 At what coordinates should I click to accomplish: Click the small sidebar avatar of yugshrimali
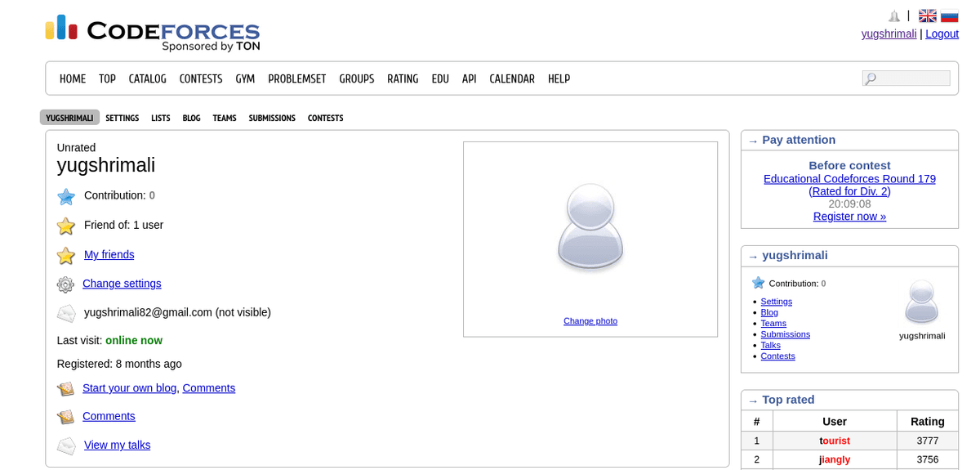click(x=922, y=302)
